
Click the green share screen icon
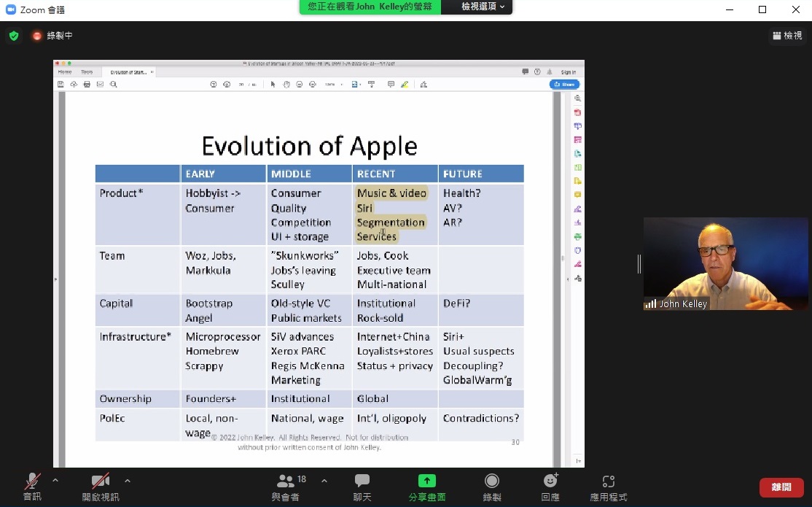[426, 481]
